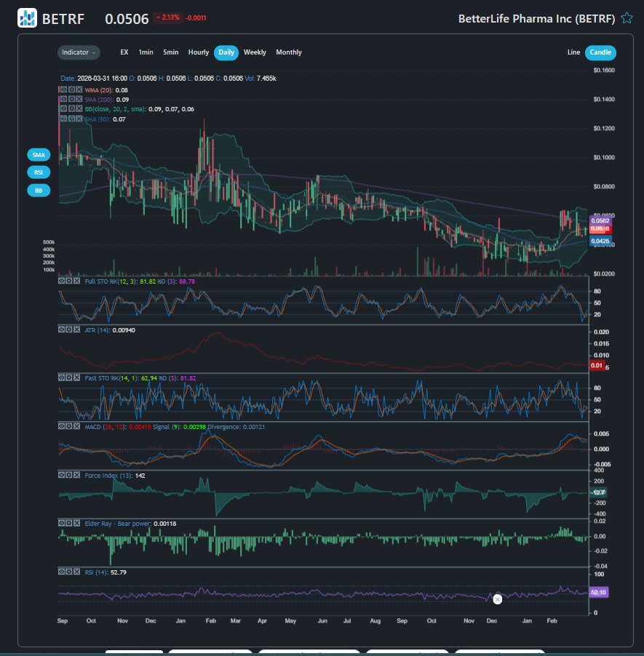Viewport: 644px width, 656px height.
Task: Hide the Force Index indicator via eye
Action: [x=62, y=475]
